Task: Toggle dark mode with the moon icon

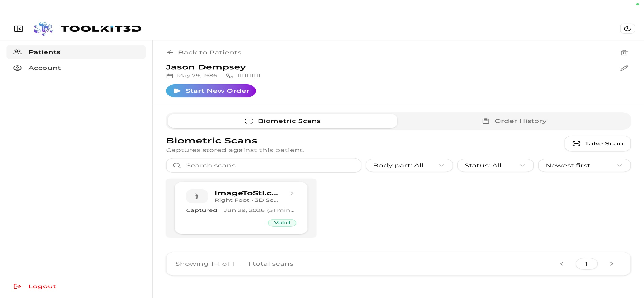Action: 627,29
